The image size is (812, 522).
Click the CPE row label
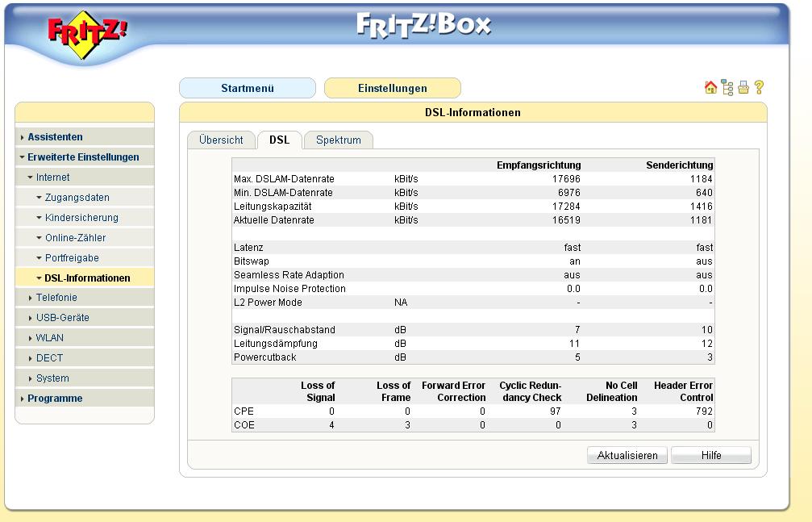pyautogui.click(x=244, y=411)
